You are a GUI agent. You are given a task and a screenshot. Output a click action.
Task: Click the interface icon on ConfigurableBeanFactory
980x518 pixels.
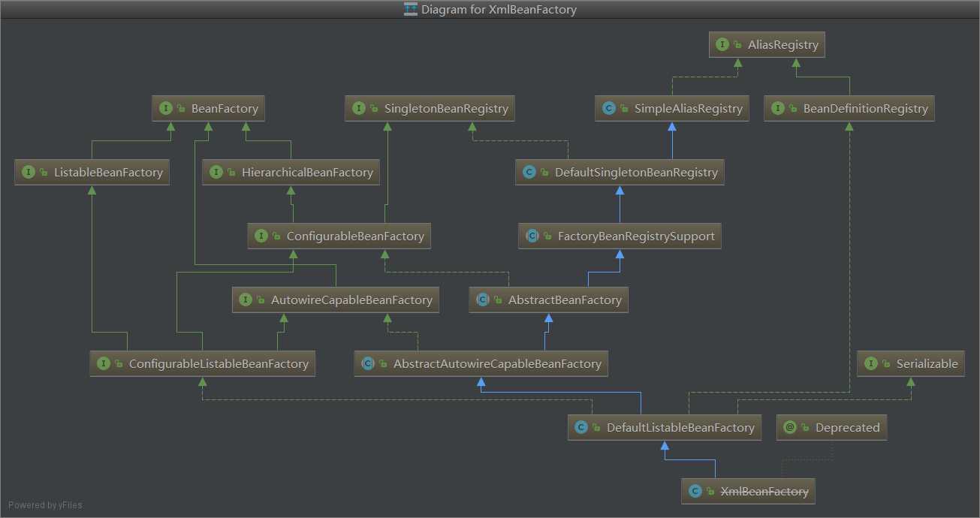coord(261,236)
